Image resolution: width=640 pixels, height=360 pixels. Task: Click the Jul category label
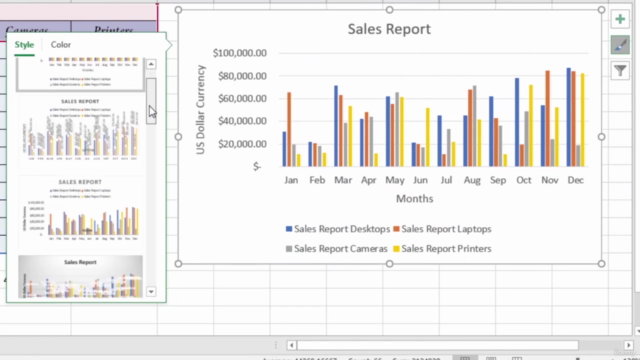click(446, 180)
